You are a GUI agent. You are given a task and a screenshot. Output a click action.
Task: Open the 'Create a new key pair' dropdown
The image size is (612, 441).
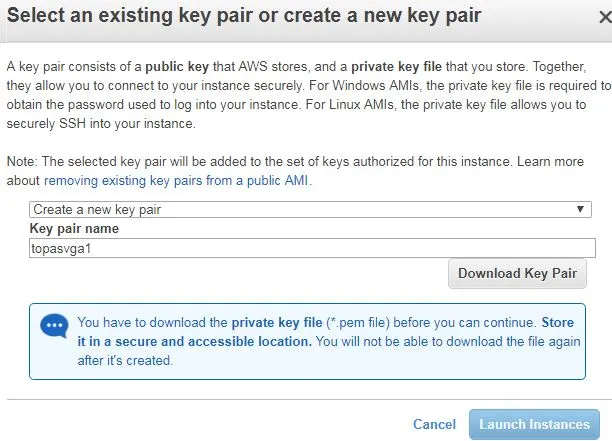pos(310,210)
